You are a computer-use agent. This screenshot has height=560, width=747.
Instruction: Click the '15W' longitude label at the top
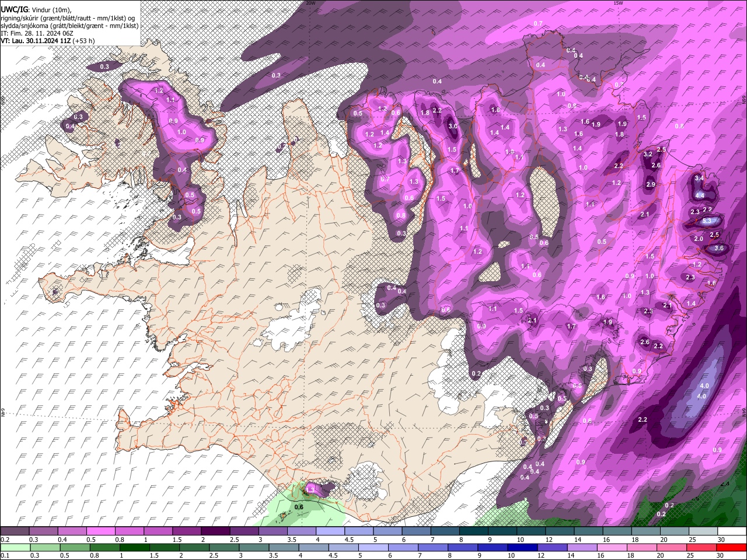[x=619, y=3]
